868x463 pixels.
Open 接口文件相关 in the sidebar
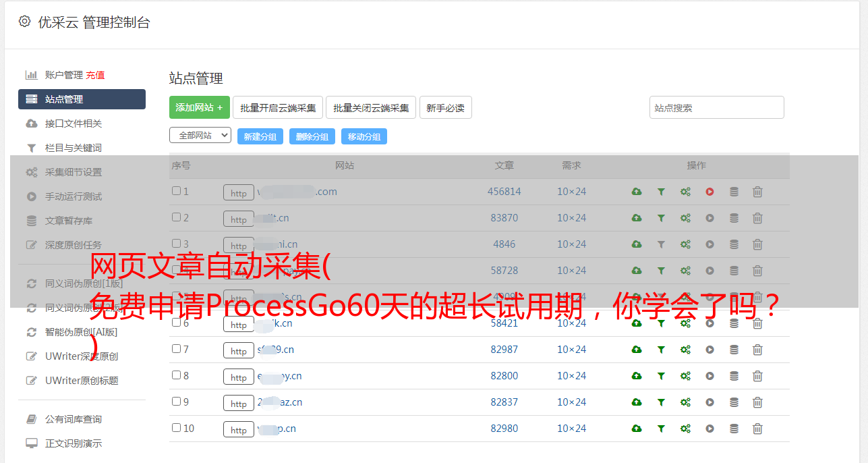coord(74,124)
